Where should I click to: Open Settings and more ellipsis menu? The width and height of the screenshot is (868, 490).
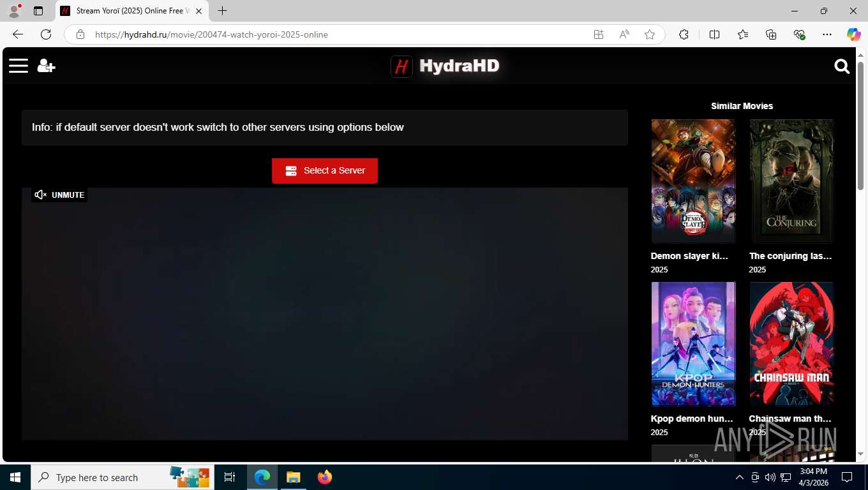pyautogui.click(x=827, y=34)
